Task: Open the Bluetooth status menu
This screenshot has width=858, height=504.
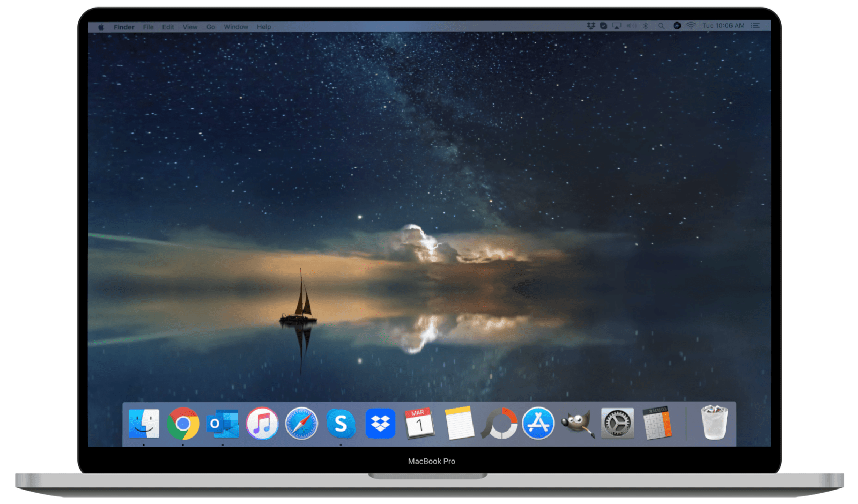Action: coord(645,25)
